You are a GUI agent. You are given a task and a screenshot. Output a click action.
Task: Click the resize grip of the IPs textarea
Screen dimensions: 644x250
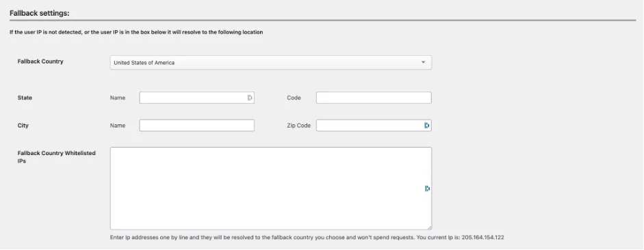point(429,227)
